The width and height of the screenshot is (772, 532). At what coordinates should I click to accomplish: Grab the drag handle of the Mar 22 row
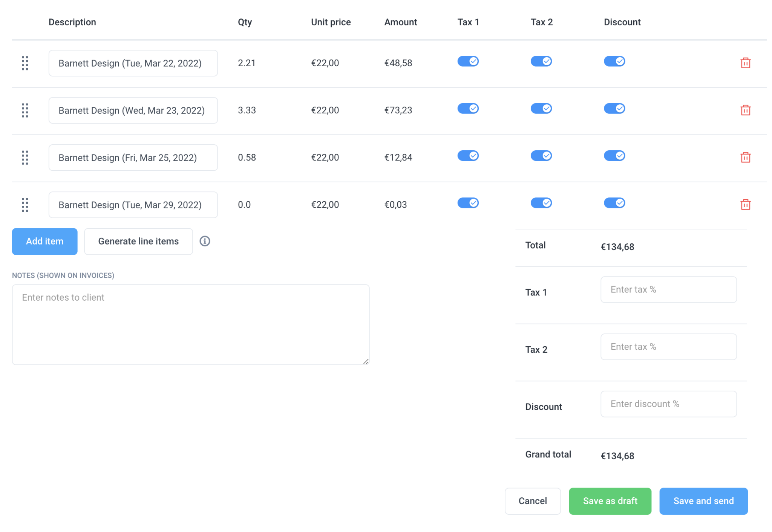[x=25, y=63]
